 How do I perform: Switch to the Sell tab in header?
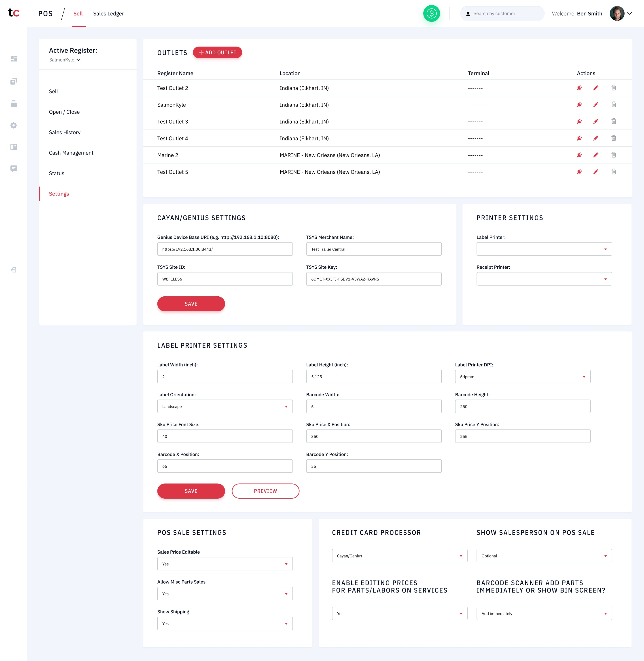coord(78,13)
